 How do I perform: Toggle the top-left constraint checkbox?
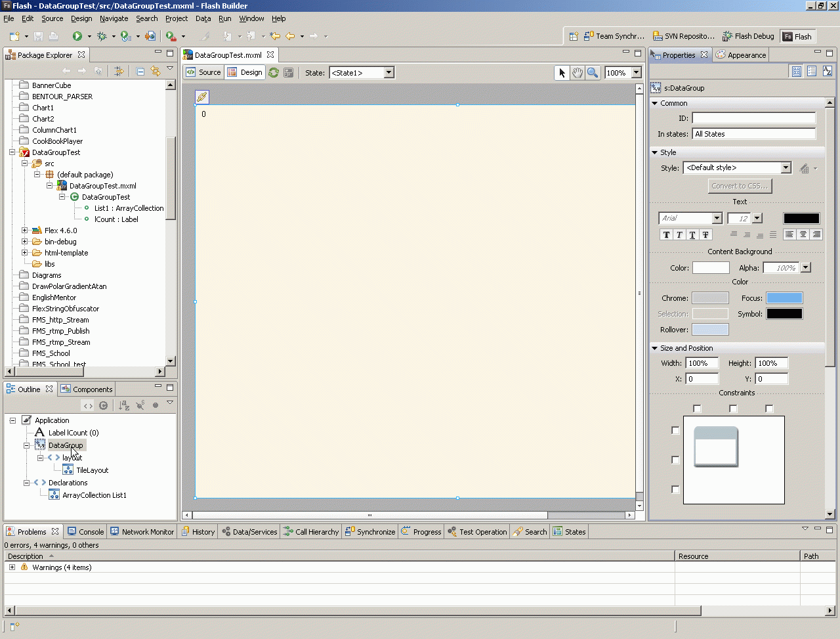click(x=697, y=408)
